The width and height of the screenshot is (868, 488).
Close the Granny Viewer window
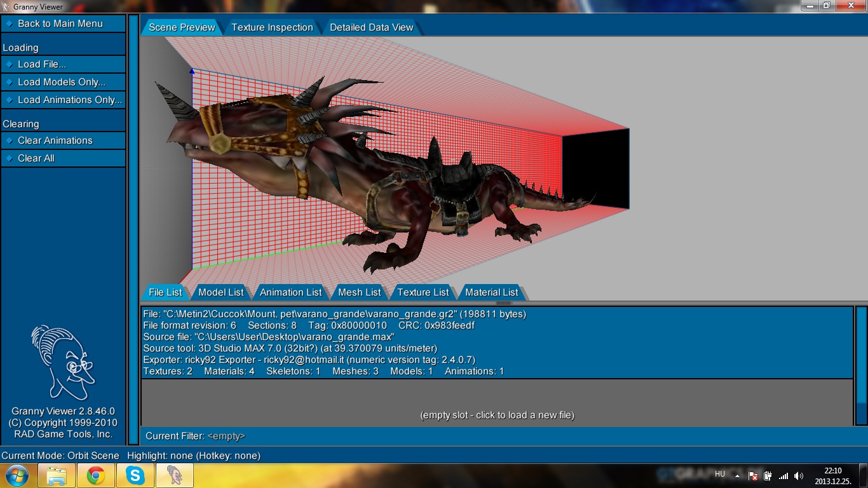click(x=850, y=5)
